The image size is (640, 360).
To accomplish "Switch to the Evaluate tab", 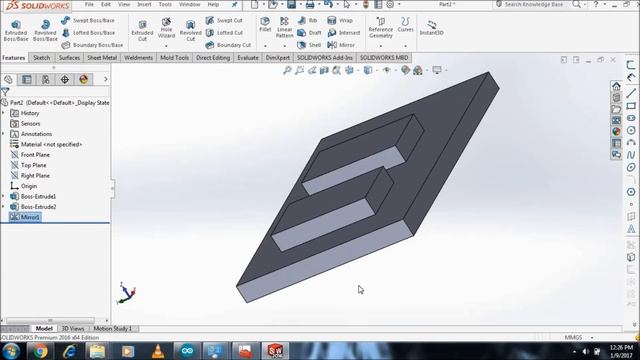I will click(248, 58).
